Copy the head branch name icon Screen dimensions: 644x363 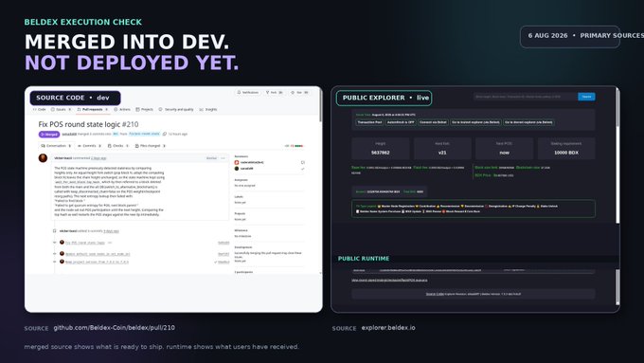pyautogui.click(x=165, y=134)
